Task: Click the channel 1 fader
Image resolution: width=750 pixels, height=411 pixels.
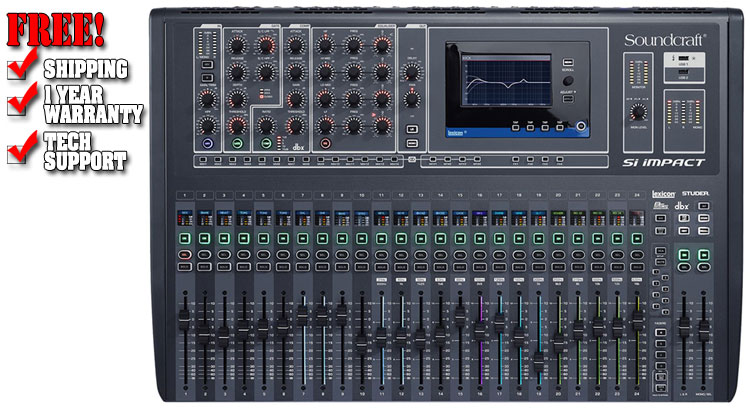Action: coord(184,320)
